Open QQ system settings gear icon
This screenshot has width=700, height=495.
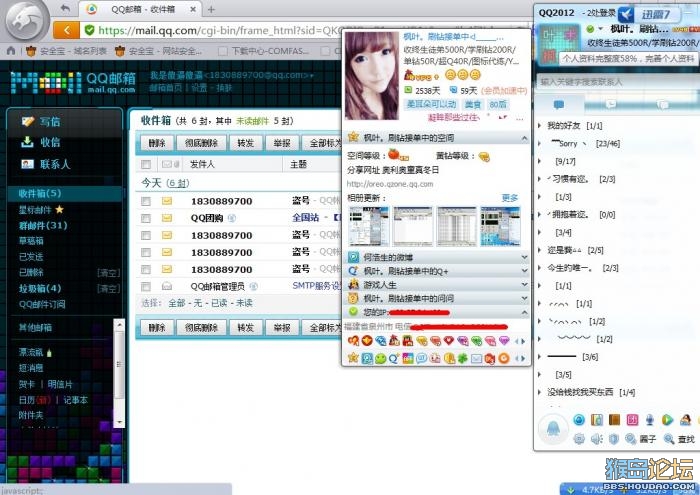pos(579,439)
